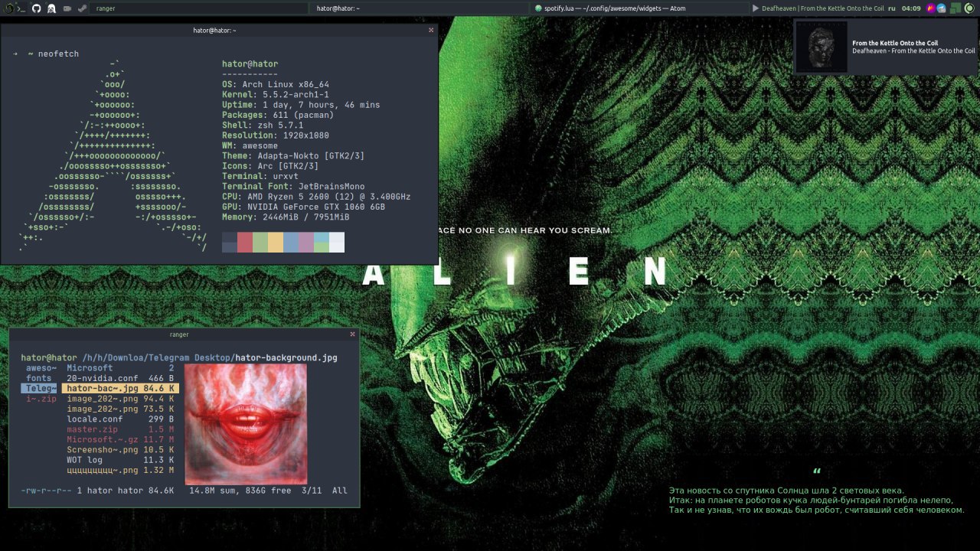Select the ghost-shaped tag icon in the top bar
980x551 pixels.
[51, 8]
